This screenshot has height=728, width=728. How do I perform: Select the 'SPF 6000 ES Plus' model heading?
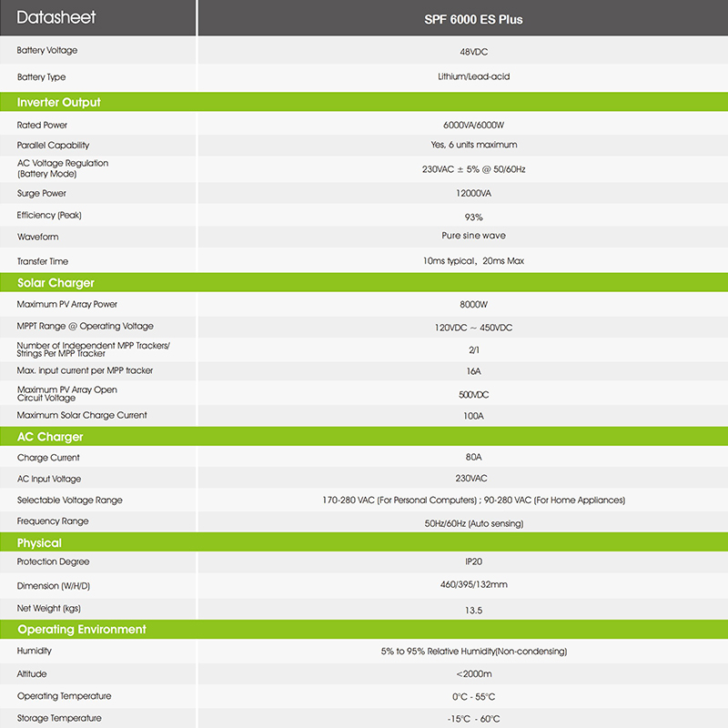(x=473, y=19)
